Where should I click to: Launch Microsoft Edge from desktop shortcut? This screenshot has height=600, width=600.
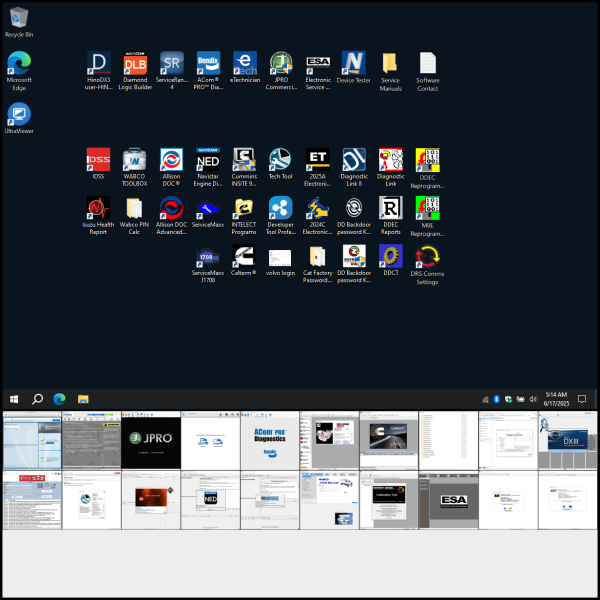[x=19, y=71]
